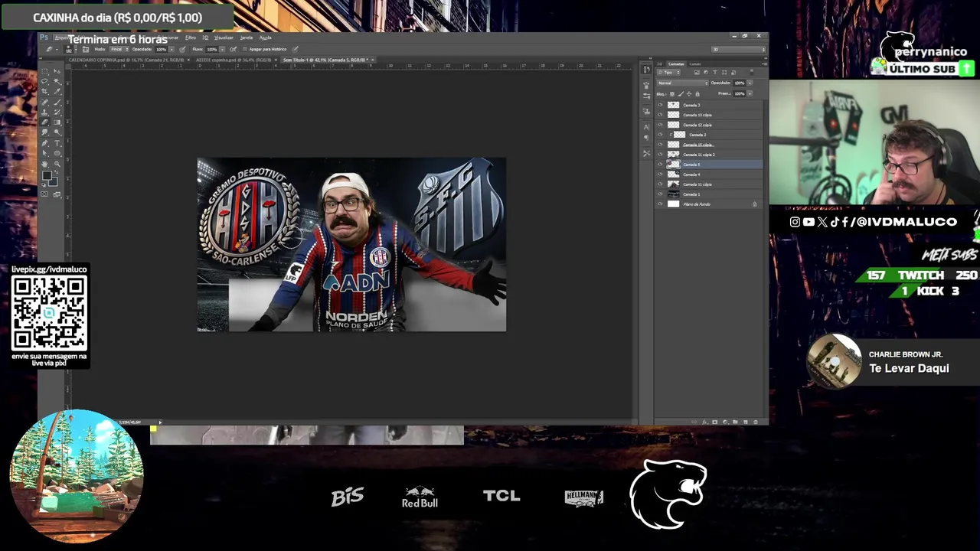
Task: Enable Apagar para Histórico checkbox
Action: point(245,49)
